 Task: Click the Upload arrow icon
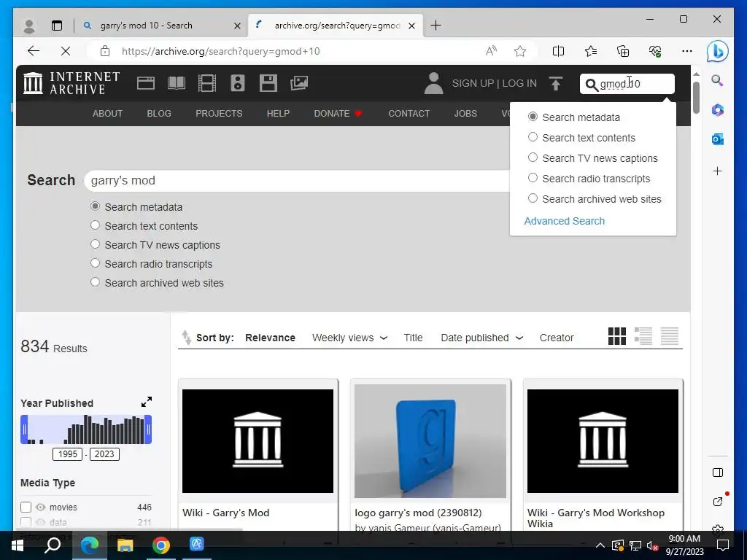click(x=555, y=83)
